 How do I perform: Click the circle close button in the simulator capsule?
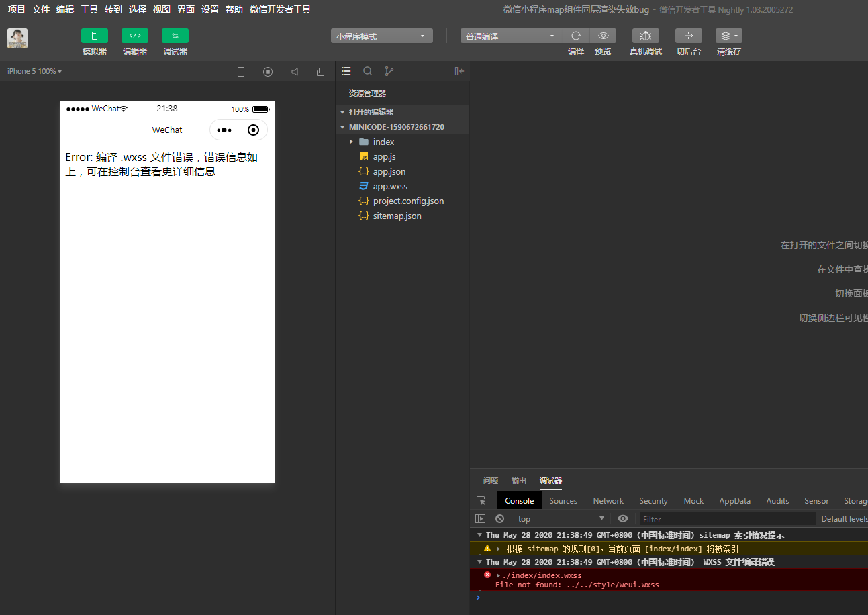(x=253, y=130)
